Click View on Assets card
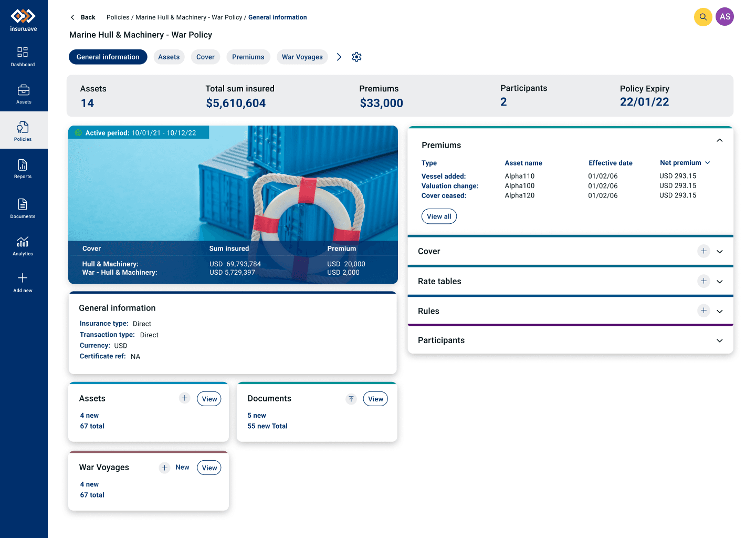This screenshot has width=756, height=538. click(x=209, y=399)
